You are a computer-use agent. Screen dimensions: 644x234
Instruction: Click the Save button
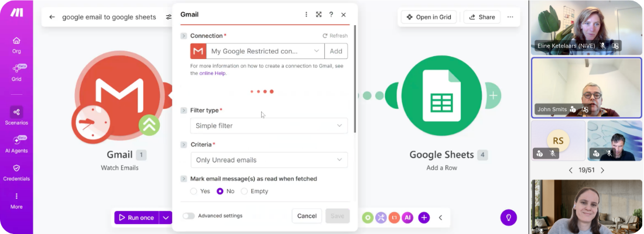337,216
